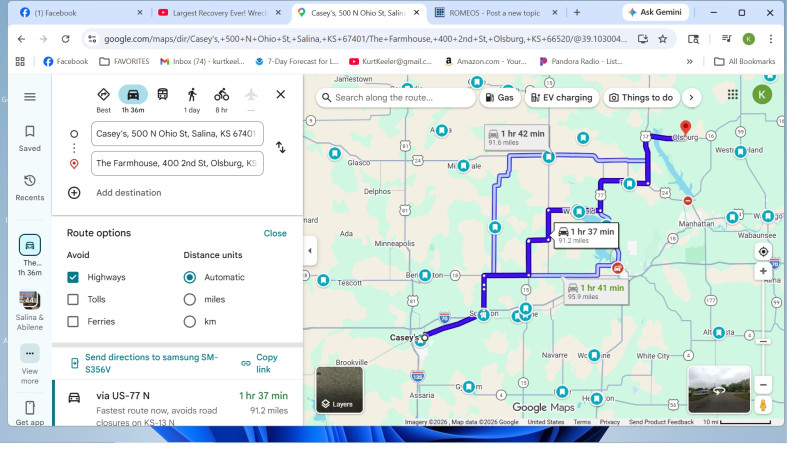Open the Google Maps hamburger menu

[30, 97]
